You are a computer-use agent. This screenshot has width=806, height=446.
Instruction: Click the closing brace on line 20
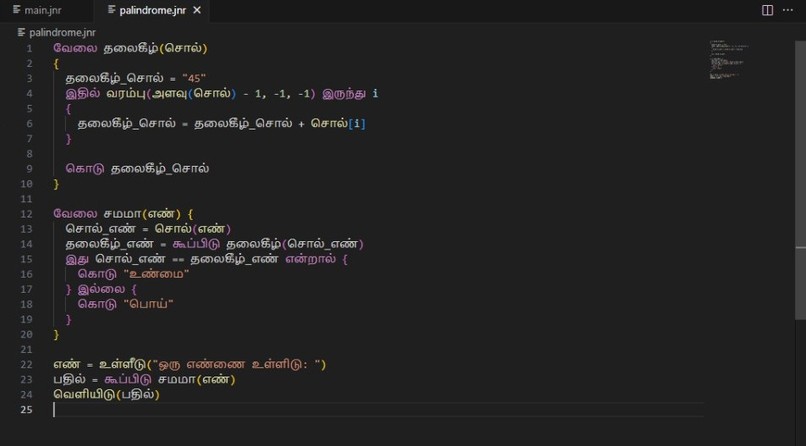(57, 334)
